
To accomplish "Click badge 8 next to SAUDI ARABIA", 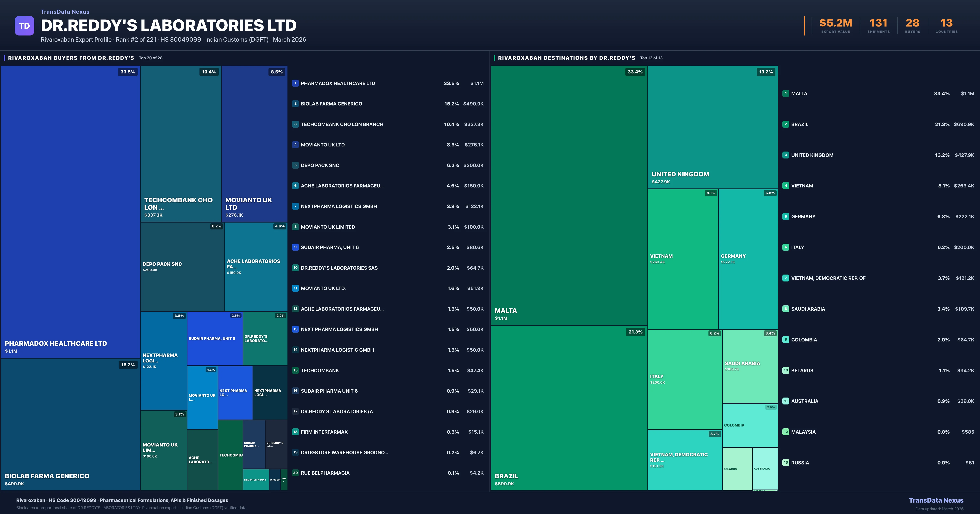I will (x=786, y=309).
